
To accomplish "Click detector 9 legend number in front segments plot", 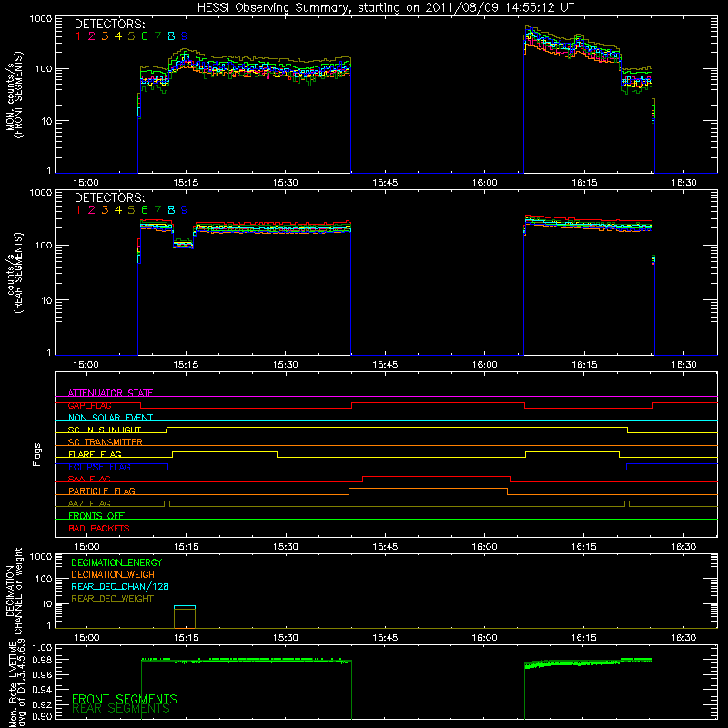I will tap(185, 36).
